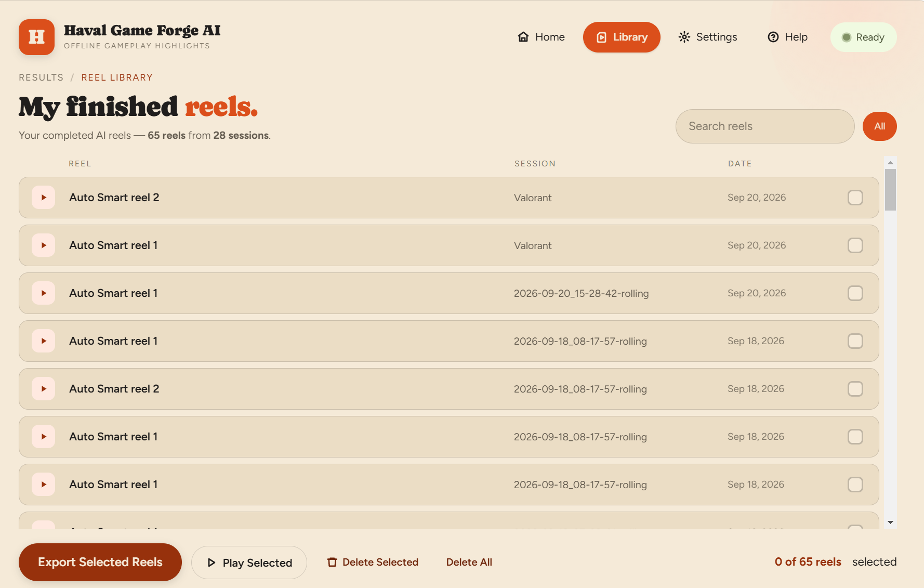Focus the Search reels field
Viewport: 924px width, 588px height.
pos(765,126)
